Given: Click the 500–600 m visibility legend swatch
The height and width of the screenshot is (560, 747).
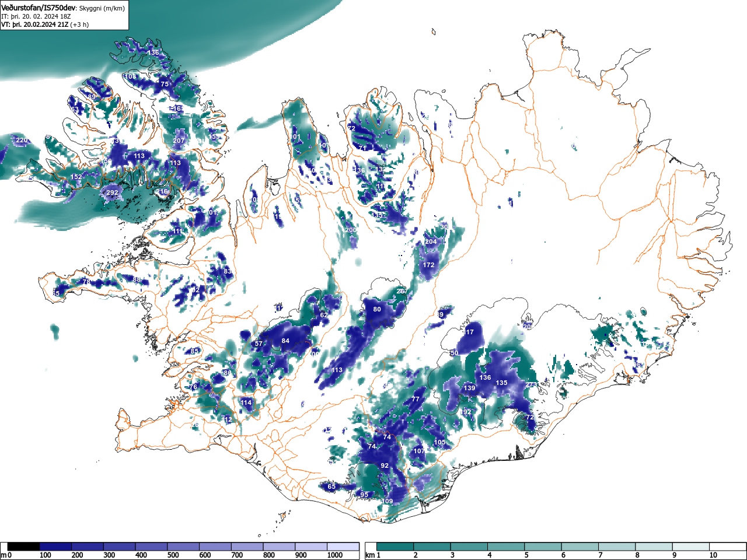Looking at the screenshot, I should [x=183, y=547].
